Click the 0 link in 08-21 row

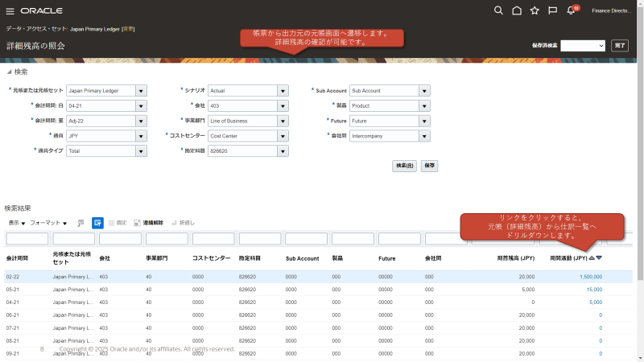[x=601, y=341]
